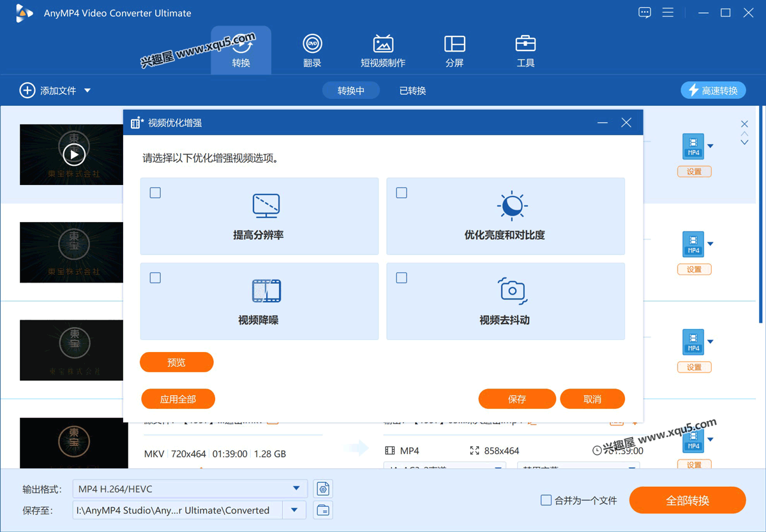766x532 pixels.
Task: Click the video deshake camera icon
Action: (512, 290)
